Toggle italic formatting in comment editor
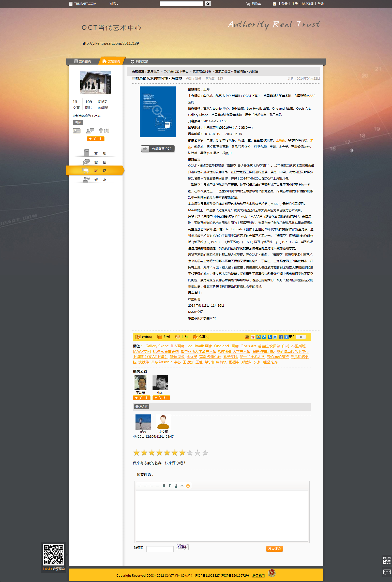The width and height of the screenshot is (392, 582). pos(170,486)
